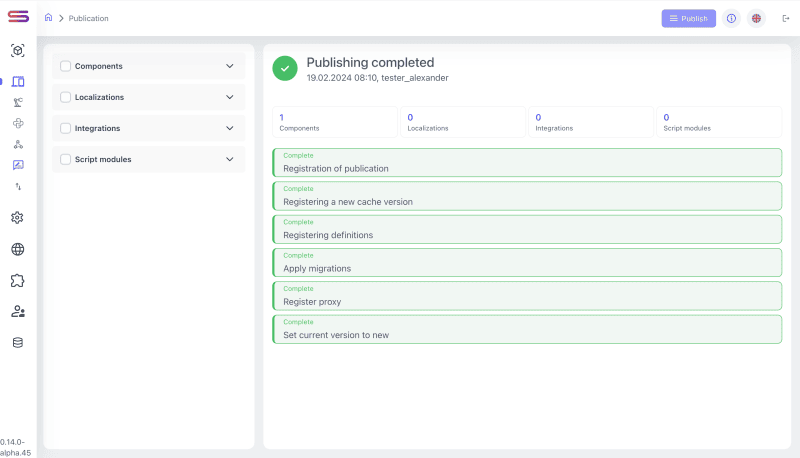This screenshot has width=800, height=458.
Task: Click the logout icon in the header
Action: tap(785, 18)
